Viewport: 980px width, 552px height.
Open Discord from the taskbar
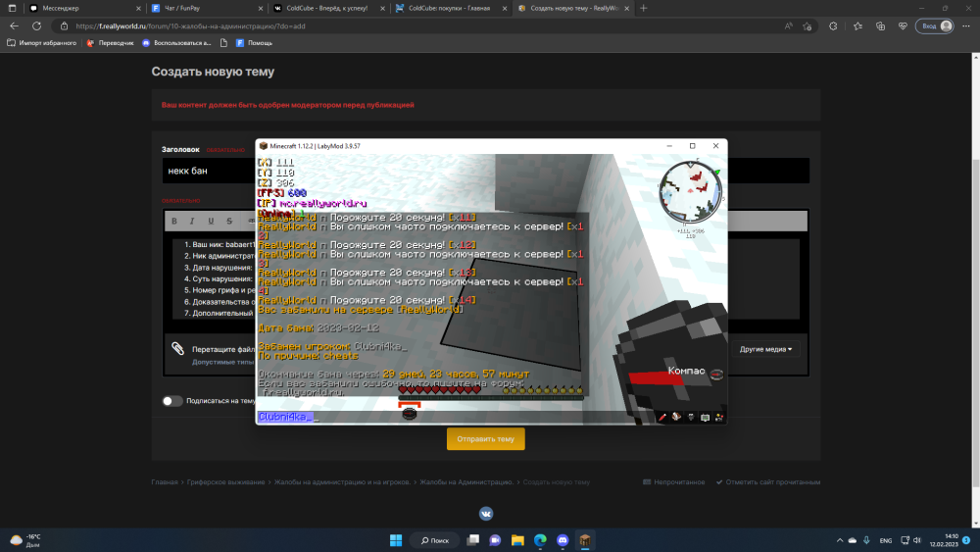[x=563, y=540]
